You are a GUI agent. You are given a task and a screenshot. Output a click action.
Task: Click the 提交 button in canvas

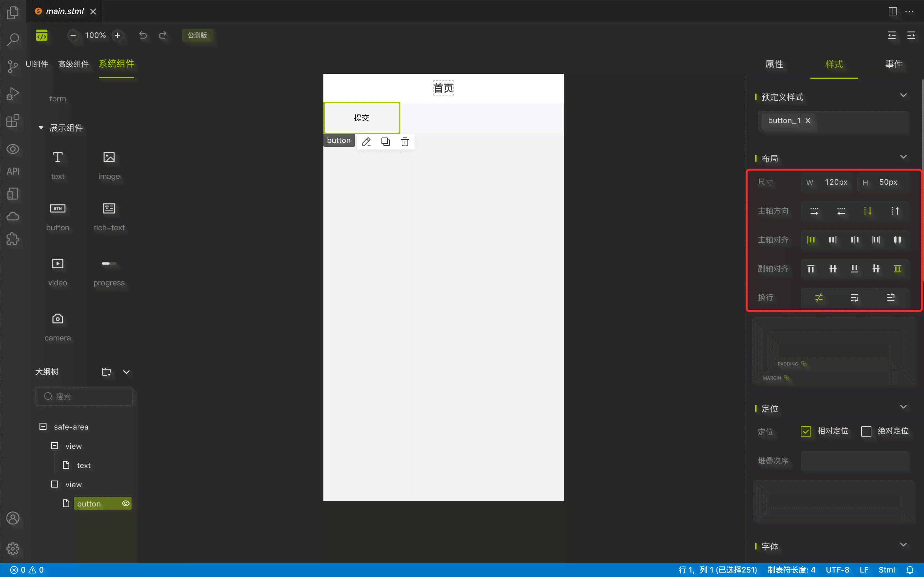click(362, 118)
